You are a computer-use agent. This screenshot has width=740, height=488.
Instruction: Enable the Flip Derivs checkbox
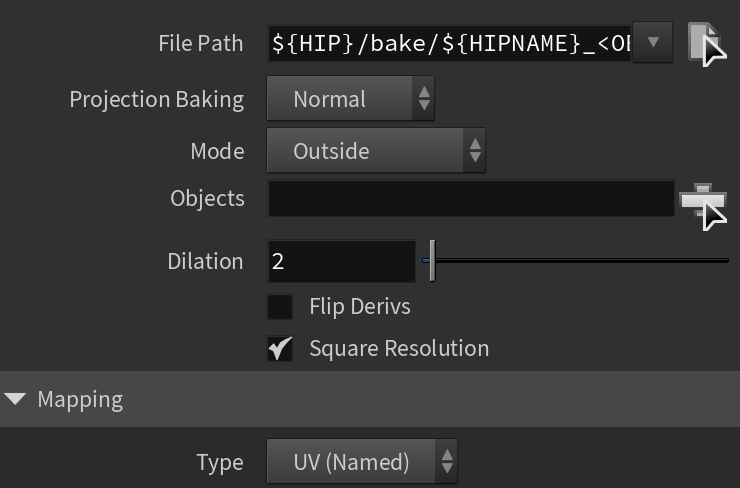coord(280,307)
